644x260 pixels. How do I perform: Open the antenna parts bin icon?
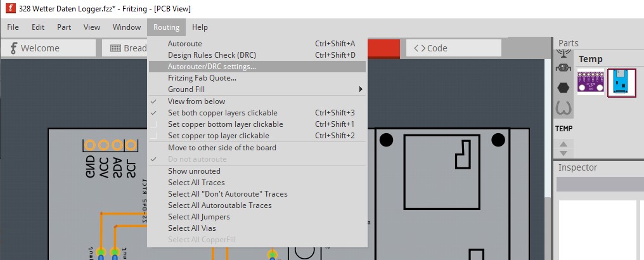(x=563, y=53)
